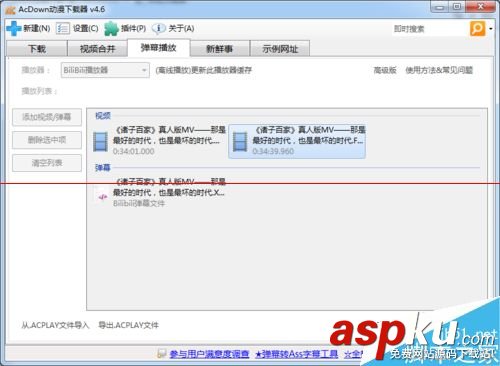This screenshot has width=500, height=366.
Task: Click the About (关于) info icon
Action: pyautogui.click(x=159, y=29)
